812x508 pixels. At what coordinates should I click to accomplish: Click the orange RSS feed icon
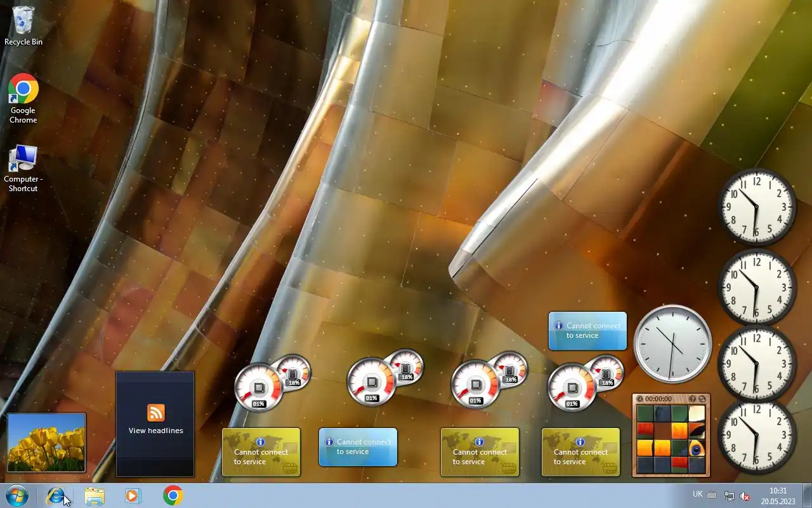155,413
